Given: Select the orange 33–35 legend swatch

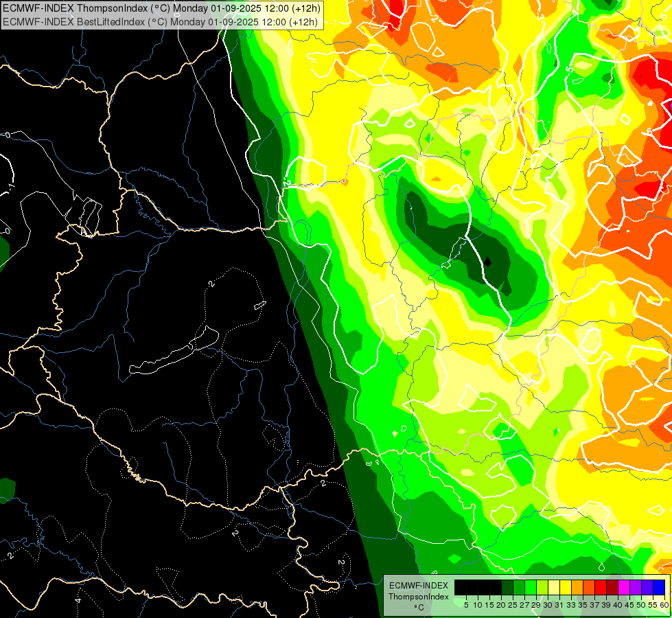Looking at the screenshot, I should 577,587.
